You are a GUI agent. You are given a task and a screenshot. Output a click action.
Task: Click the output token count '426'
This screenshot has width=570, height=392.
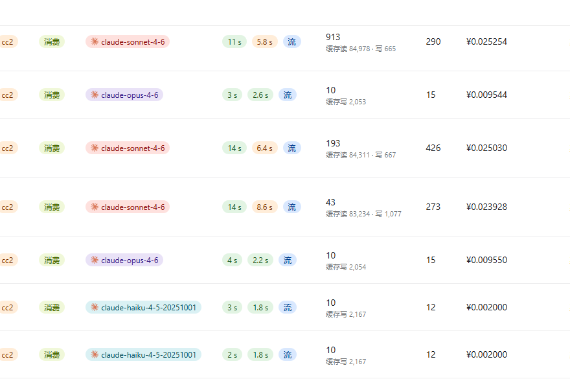pos(433,148)
